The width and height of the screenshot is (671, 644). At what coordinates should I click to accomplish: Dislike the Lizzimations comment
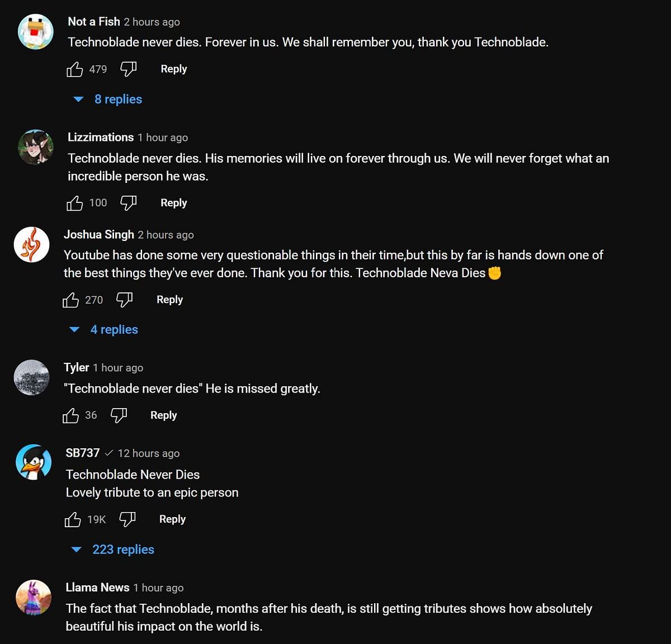tap(129, 202)
